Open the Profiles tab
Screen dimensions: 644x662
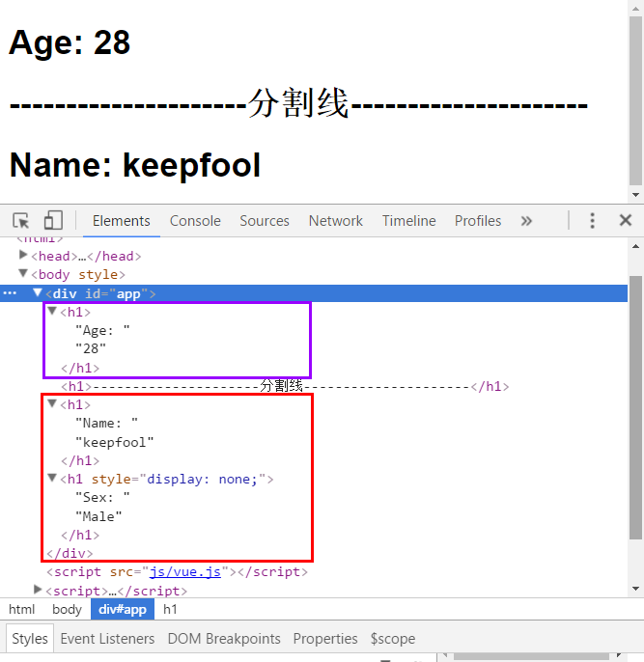tap(478, 221)
